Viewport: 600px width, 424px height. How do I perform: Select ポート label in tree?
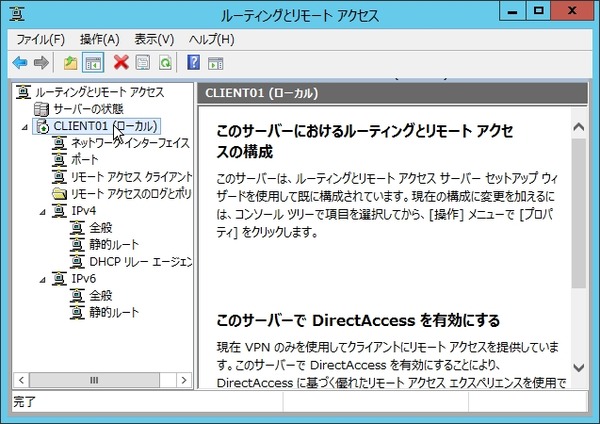[85, 160]
